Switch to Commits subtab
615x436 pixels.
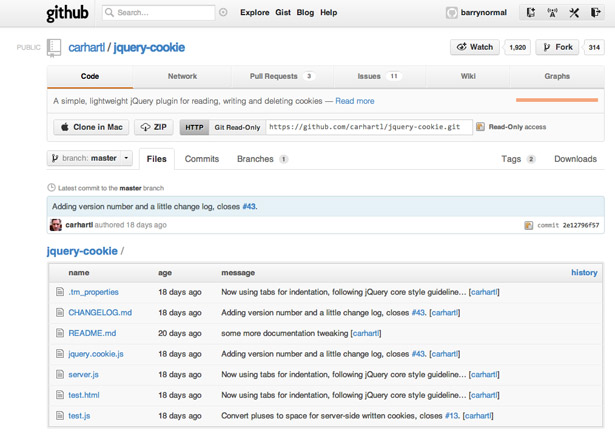coord(202,159)
